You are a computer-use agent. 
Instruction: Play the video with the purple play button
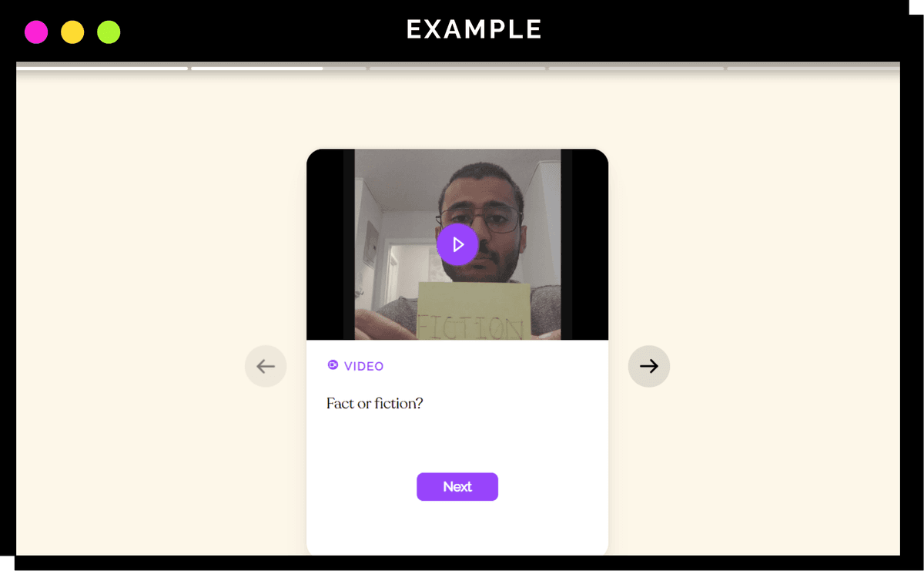457,244
